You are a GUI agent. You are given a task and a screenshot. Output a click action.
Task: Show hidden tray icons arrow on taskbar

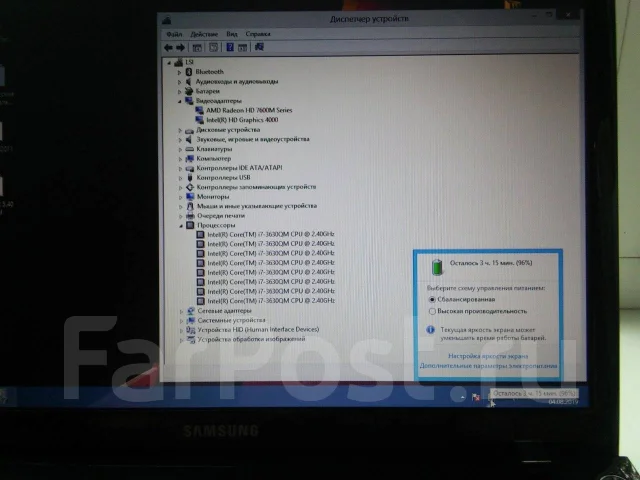coord(462,397)
